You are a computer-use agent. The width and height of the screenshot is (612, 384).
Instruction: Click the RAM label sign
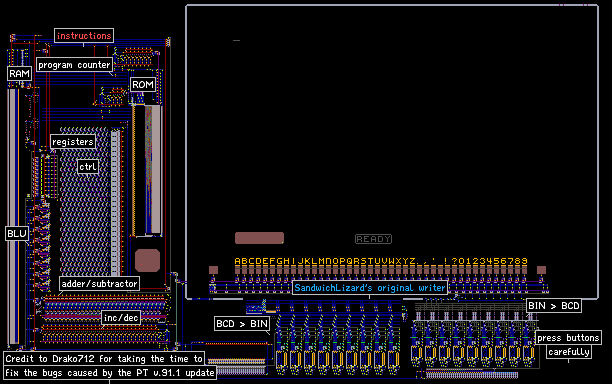20,73
